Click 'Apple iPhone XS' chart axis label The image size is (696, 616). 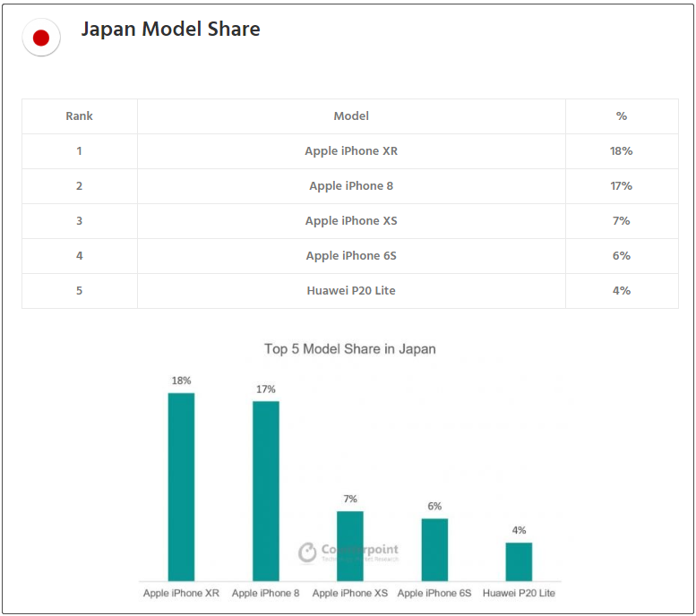click(350, 594)
